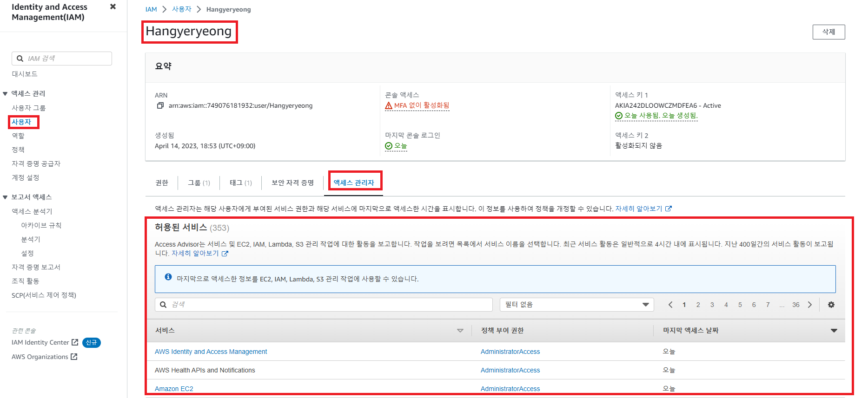Sort by last accessed date arrow
Screen dimensions: 868x398
point(834,331)
